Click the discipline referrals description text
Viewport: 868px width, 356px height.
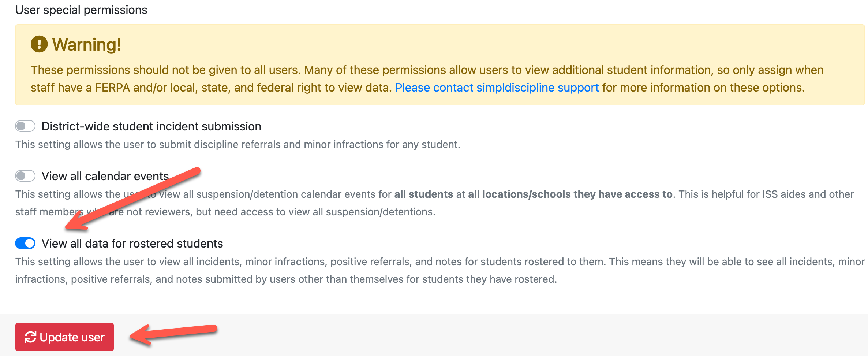237,145
